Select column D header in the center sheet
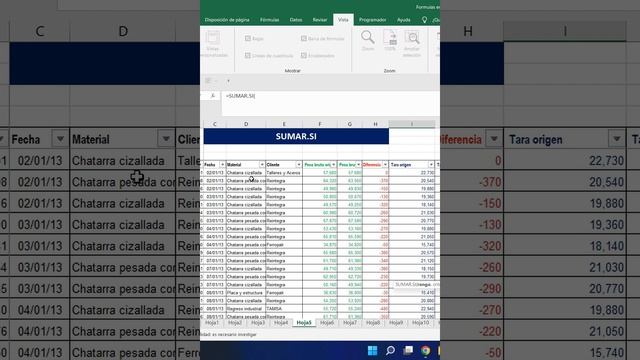Image resolution: width=640 pixels, height=360 pixels. tap(246, 124)
